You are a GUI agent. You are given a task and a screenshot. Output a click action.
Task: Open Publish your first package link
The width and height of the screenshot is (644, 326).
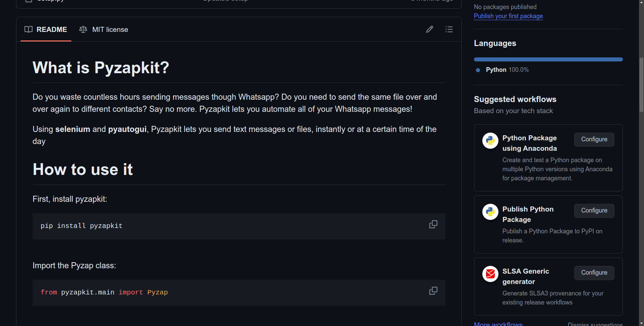click(508, 16)
